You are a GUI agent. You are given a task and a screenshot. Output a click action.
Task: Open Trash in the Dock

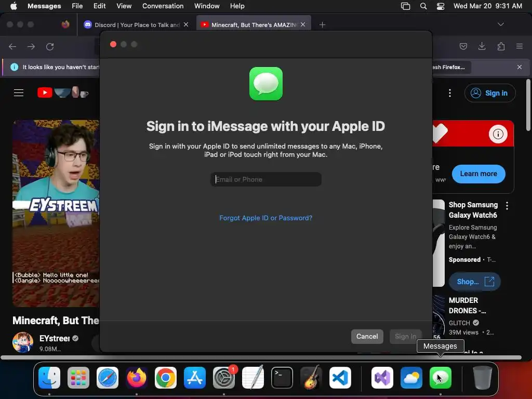(483, 378)
